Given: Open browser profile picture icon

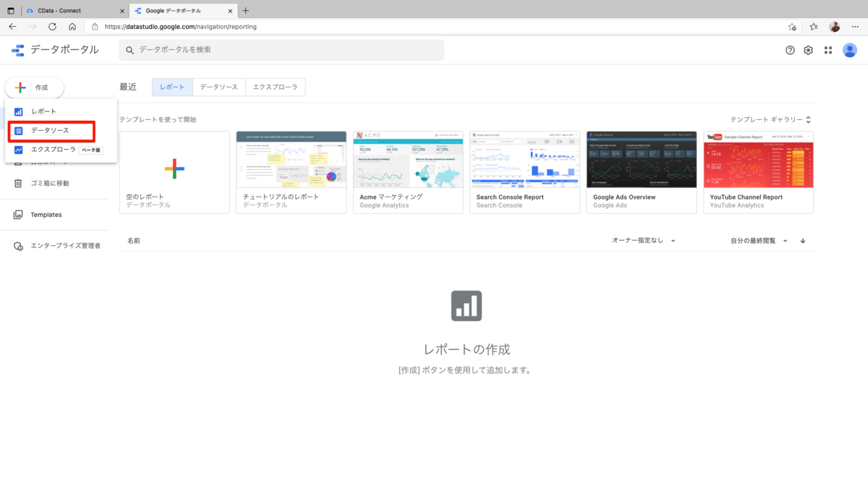Looking at the screenshot, I should [x=834, y=26].
